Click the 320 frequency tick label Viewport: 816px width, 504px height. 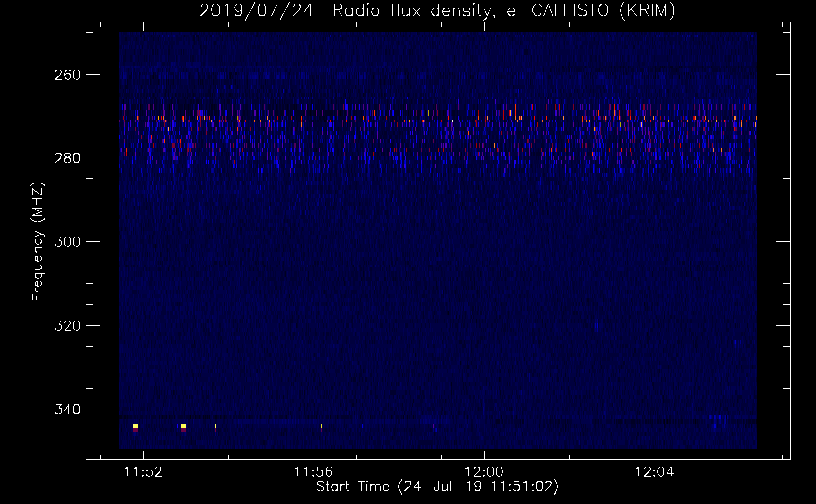pyautogui.click(x=67, y=326)
